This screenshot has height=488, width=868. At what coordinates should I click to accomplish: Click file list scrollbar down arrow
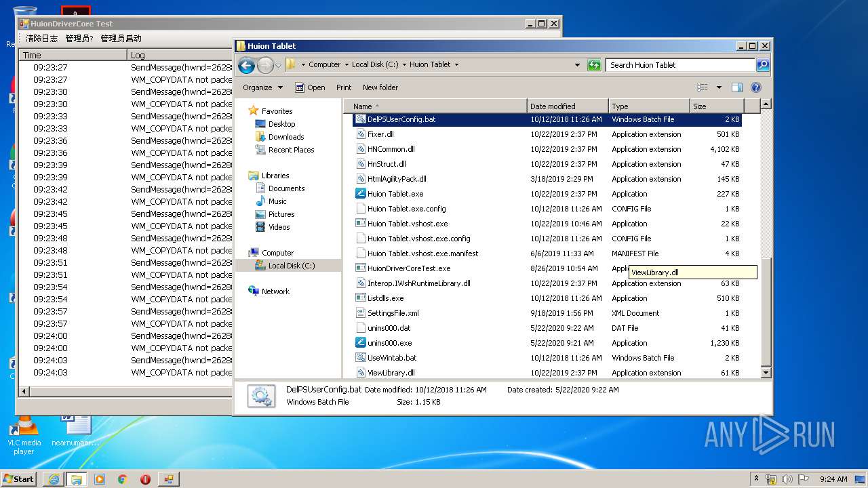pyautogui.click(x=766, y=372)
